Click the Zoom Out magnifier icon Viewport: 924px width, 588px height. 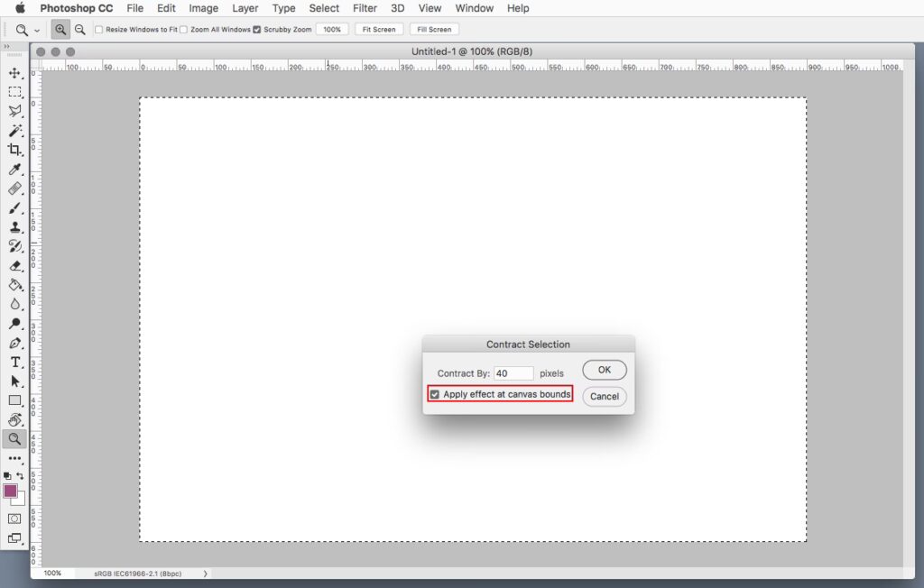pos(79,30)
